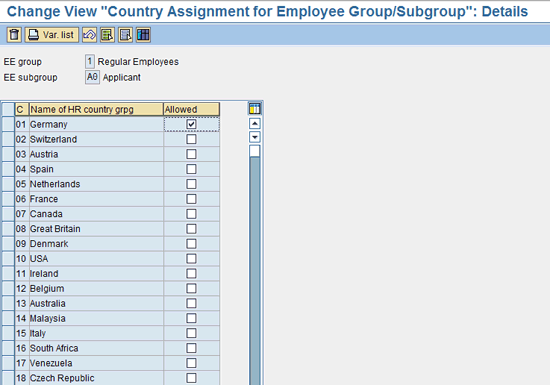The width and height of the screenshot is (550, 385).
Task: Select the row selector for Italy
Action: pos(8,333)
